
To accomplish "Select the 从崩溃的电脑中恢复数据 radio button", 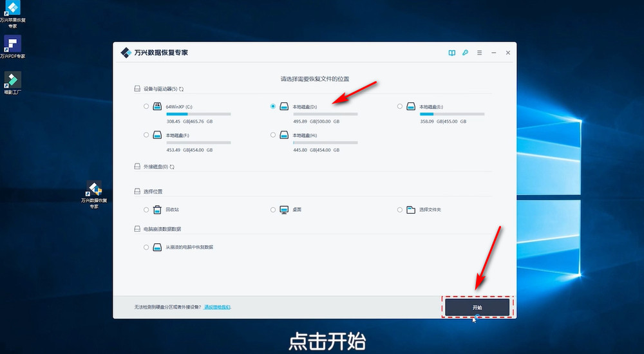I will point(146,247).
